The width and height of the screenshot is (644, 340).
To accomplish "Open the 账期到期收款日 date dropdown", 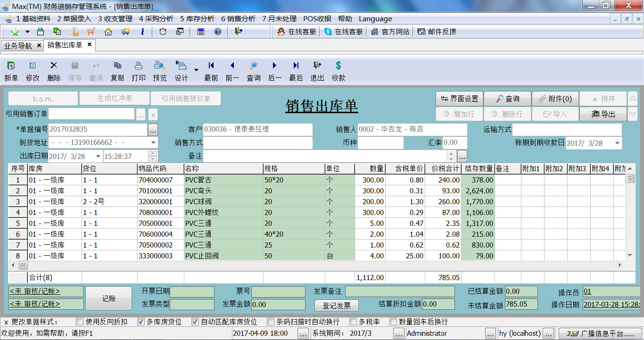I will point(617,143).
